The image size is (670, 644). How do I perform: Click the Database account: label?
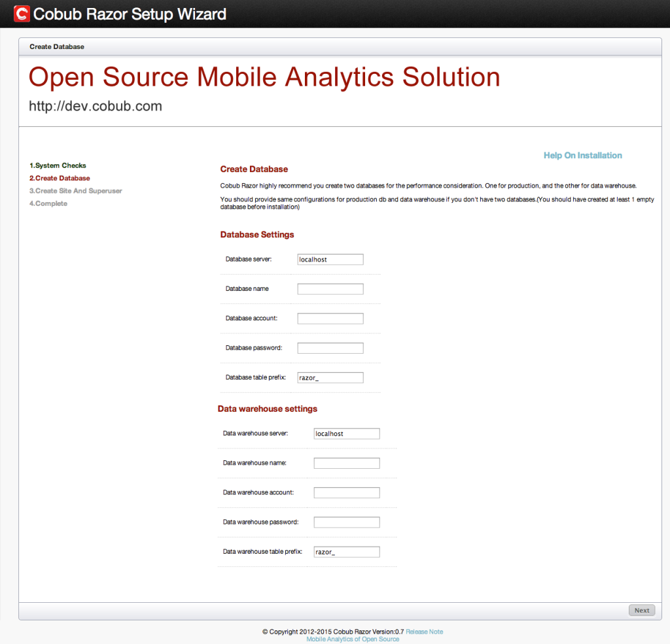click(251, 318)
